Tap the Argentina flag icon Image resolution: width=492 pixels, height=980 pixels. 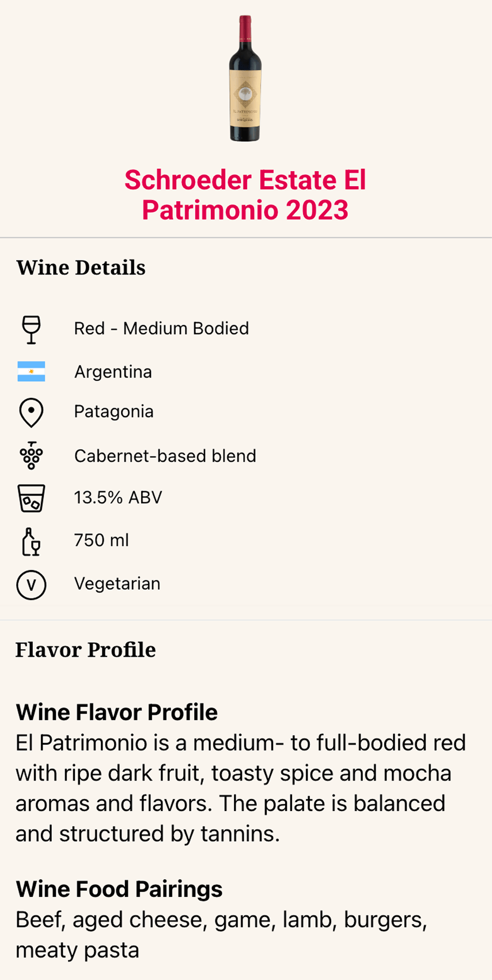(31, 372)
